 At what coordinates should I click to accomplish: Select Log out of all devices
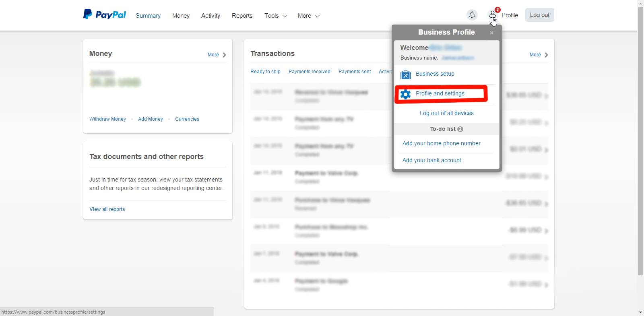(447, 113)
